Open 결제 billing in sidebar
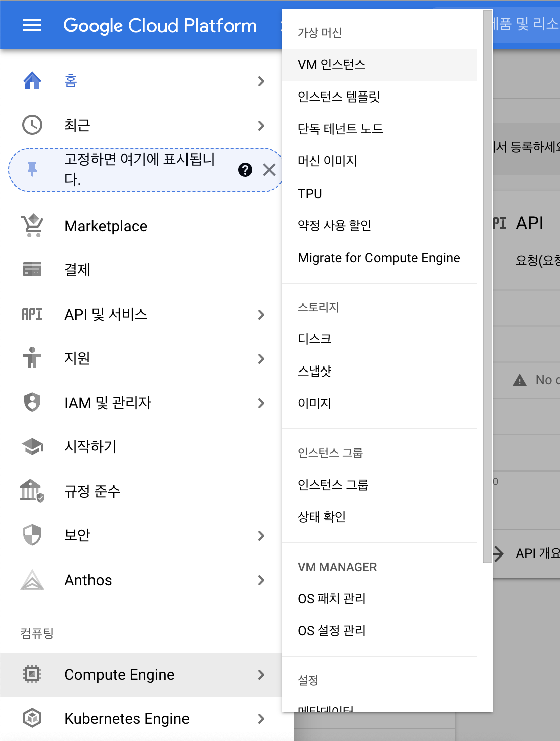This screenshot has height=741, width=560. pyautogui.click(x=77, y=270)
